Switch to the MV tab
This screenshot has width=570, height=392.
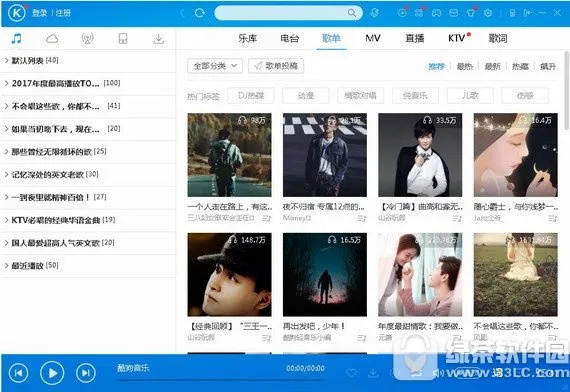pos(373,38)
